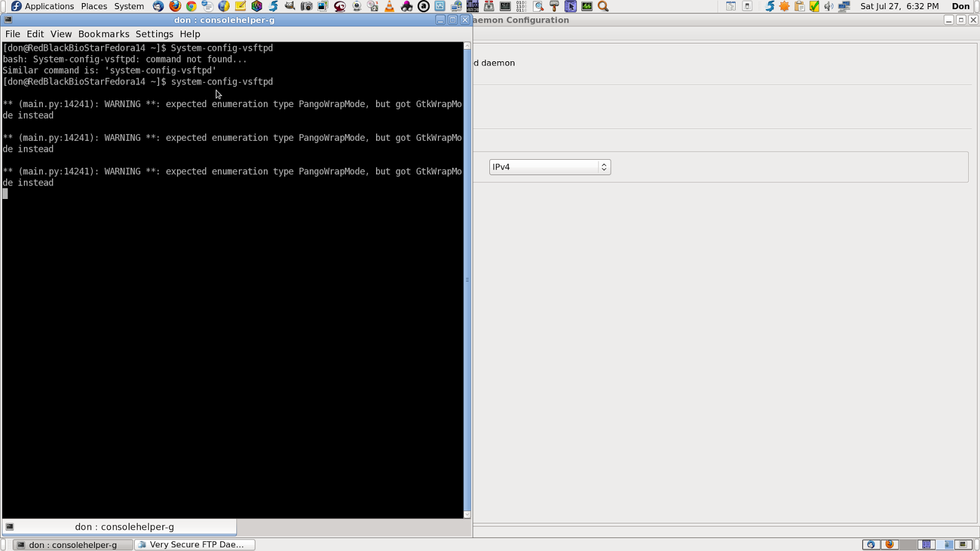Viewport: 980px width, 551px height.
Task: Select the 'don : consolehelper-g' terminal tab
Action: click(x=119, y=527)
